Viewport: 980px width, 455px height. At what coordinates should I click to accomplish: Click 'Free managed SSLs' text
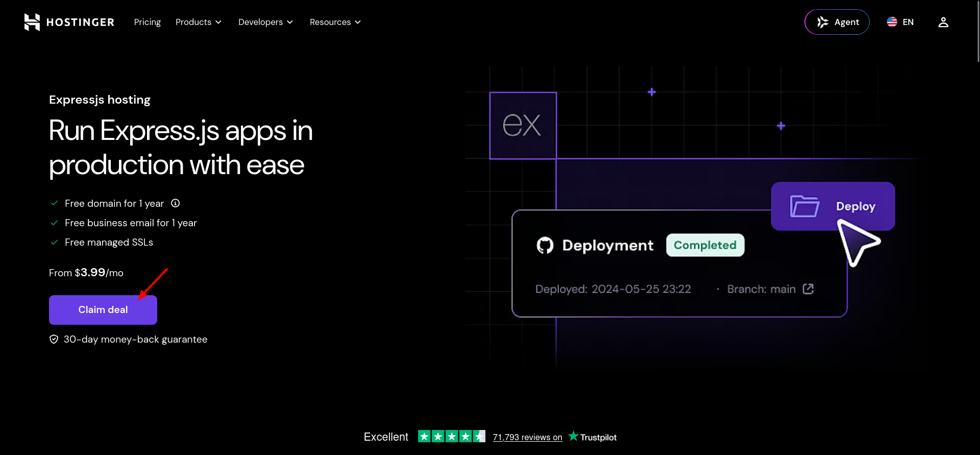109,242
